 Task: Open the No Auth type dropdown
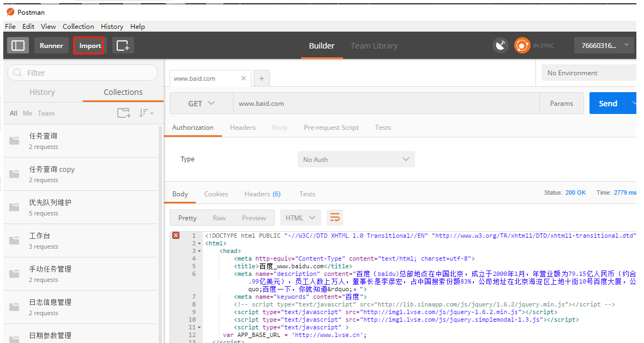pos(356,159)
